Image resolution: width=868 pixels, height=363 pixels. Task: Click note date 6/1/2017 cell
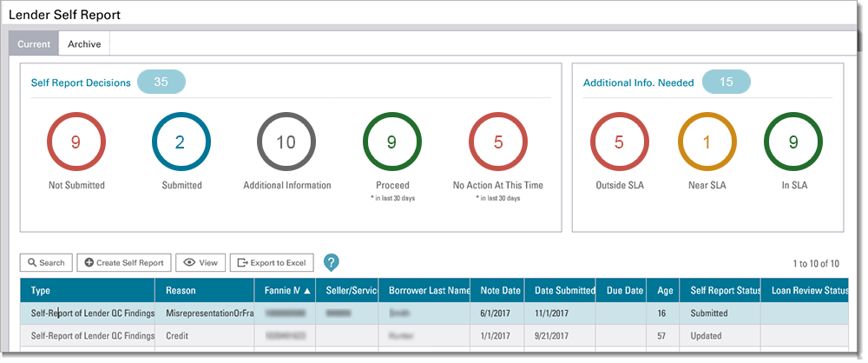(496, 313)
